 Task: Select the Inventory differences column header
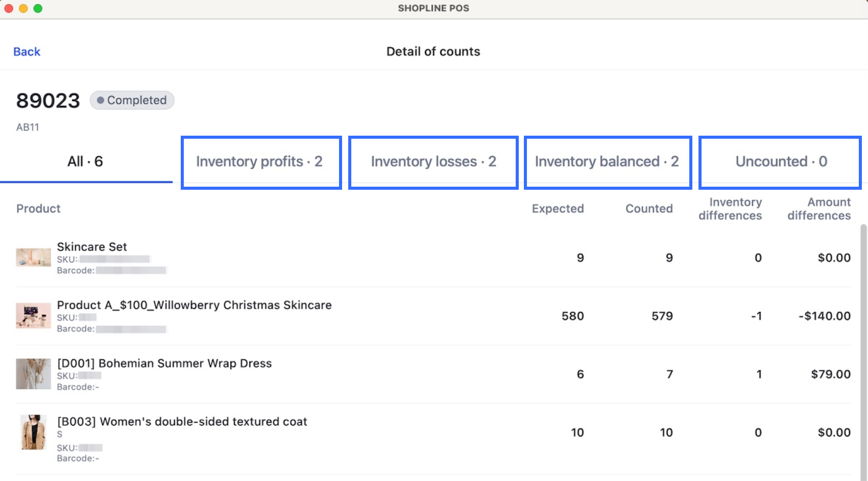[730, 209]
